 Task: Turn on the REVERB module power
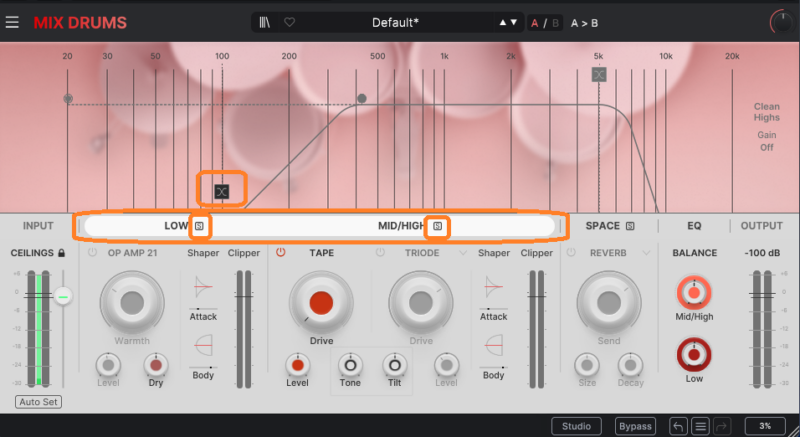click(571, 253)
